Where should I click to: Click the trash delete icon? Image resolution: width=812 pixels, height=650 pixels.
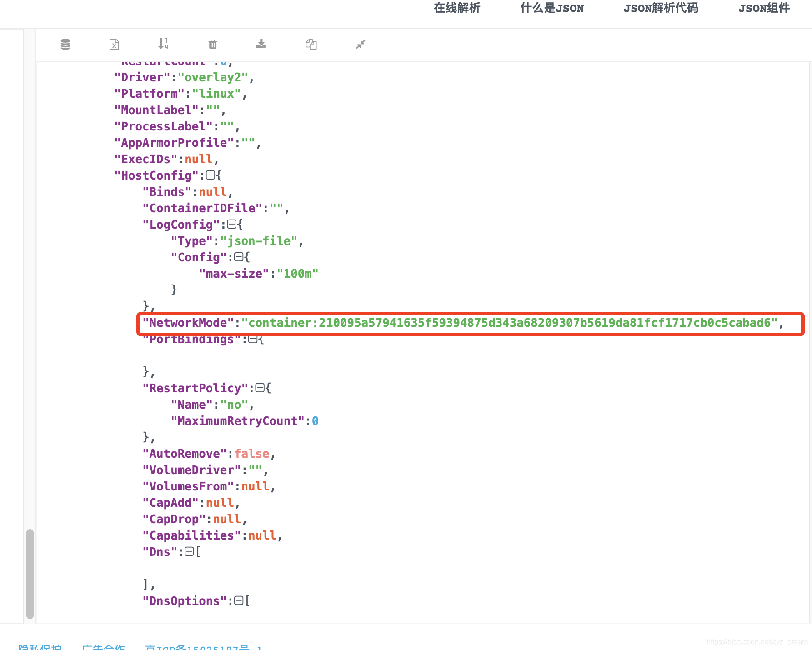pos(213,44)
